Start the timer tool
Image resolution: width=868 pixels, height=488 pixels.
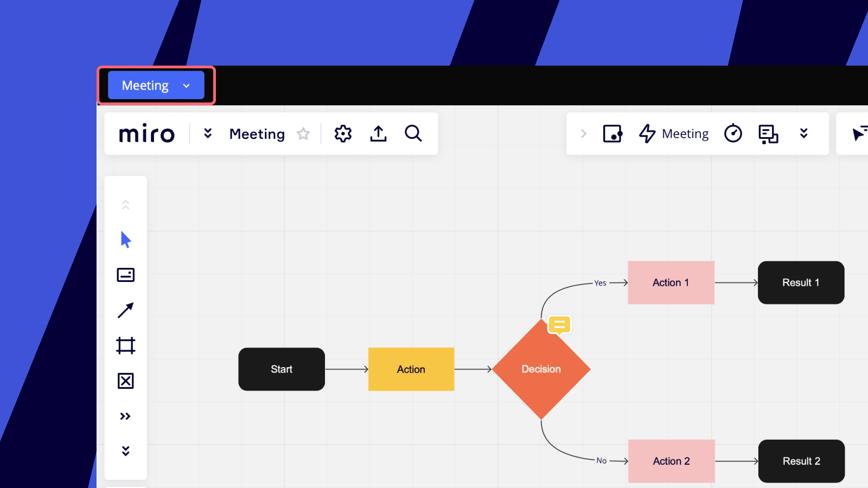(x=733, y=133)
